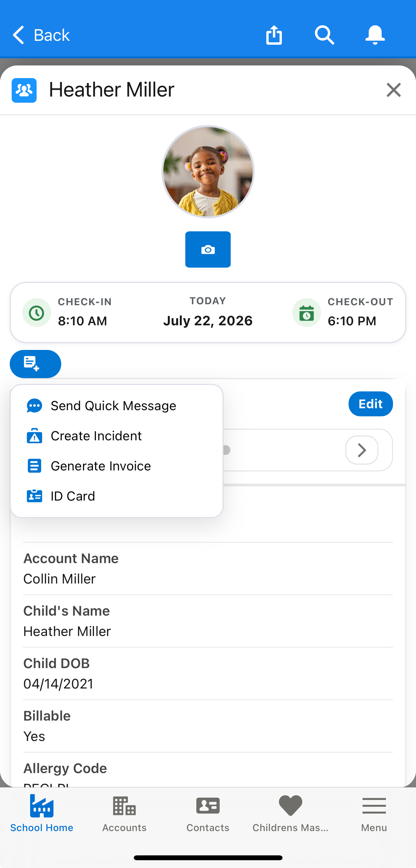Tap the 6:10 PM check-out time
This screenshot has width=416, height=868.
(x=352, y=321)
